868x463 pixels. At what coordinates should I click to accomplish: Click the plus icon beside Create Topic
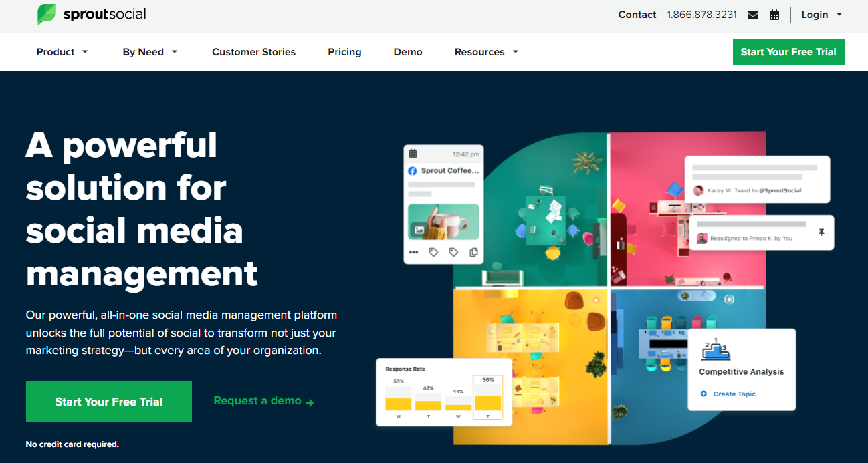703,394
